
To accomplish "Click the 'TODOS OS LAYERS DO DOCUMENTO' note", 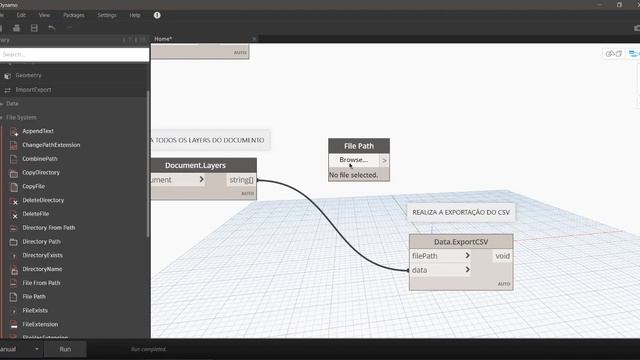I will pyautogui.click(x=210, y=140).
